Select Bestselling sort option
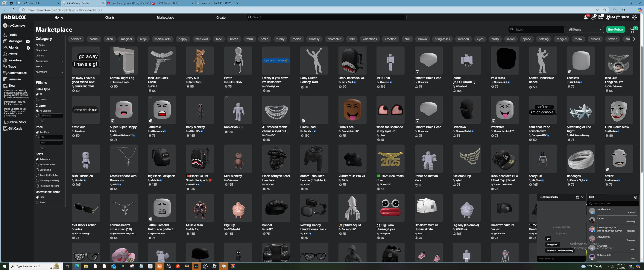 [x=37, y=170]
